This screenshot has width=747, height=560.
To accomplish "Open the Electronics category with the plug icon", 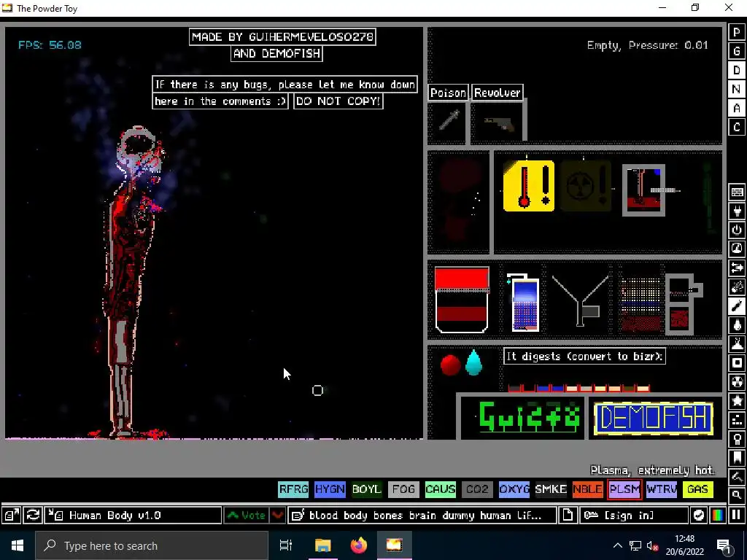I will tap(737, 211).
